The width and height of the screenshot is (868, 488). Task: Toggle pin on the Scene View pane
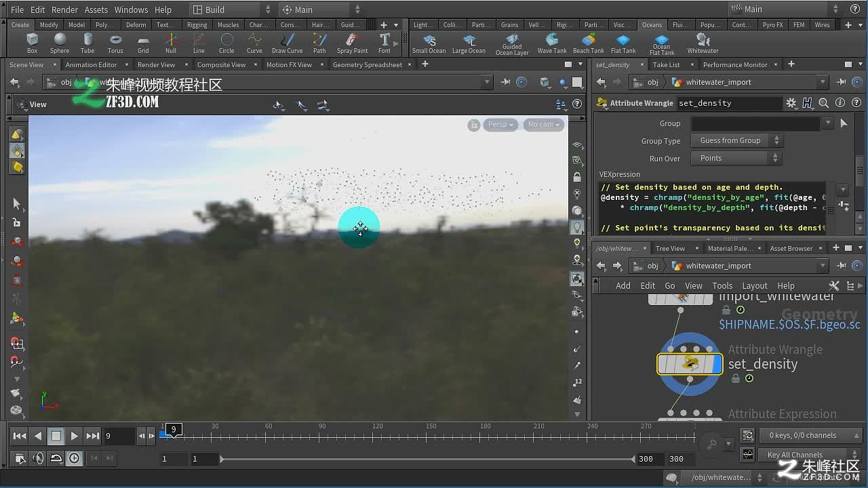pos(505,82)
